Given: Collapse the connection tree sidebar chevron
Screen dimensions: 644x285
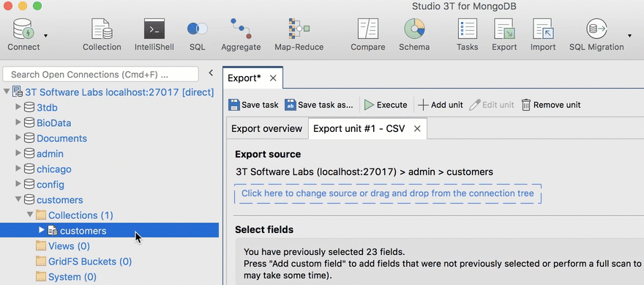Looking at the screenshot, I should tap(211, 73).
